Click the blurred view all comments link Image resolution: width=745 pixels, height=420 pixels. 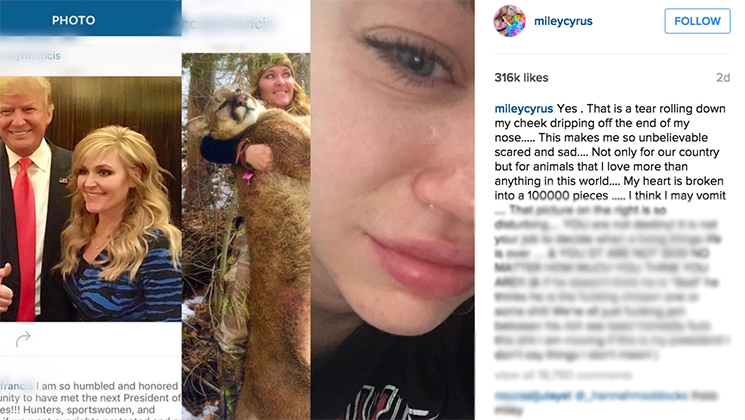coord(564,375)
